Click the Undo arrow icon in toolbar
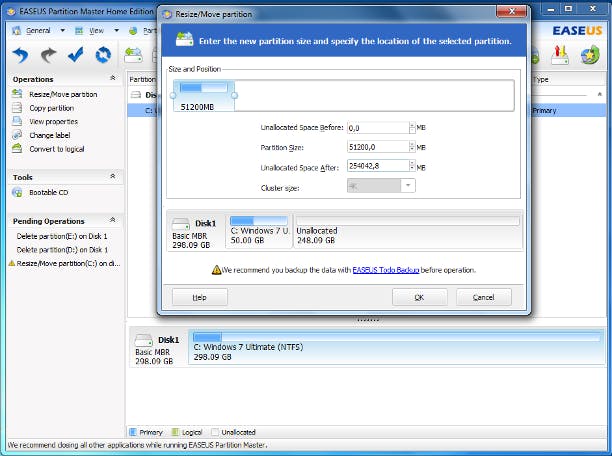The height and width of the screenshot is (456, 612). (x=20, y=55)
